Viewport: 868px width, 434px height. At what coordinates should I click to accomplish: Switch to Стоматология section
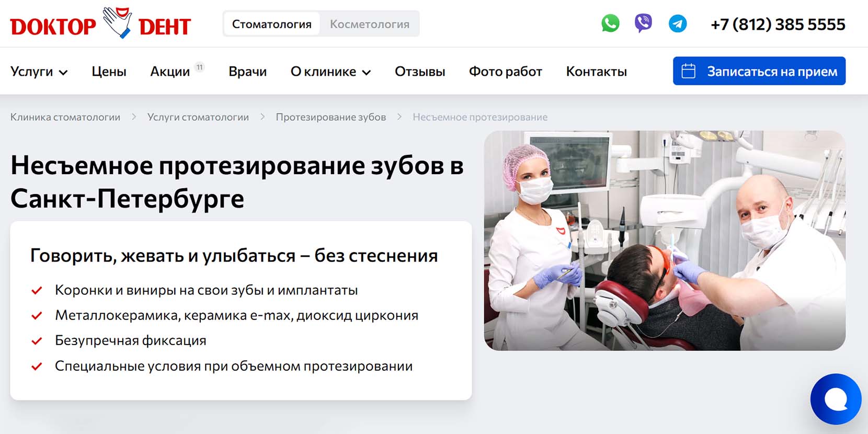[271, 24]
